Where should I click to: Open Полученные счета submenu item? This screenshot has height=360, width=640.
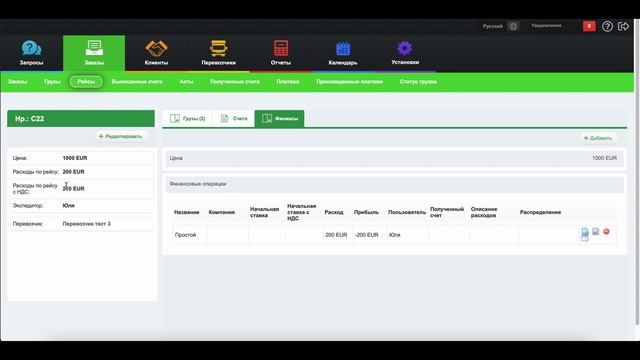[x=235, y=82]
